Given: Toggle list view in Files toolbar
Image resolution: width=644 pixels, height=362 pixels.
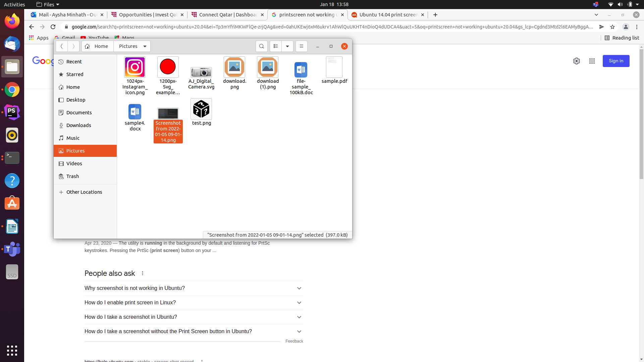Looking at the screenshot, I should pos(276,46).
